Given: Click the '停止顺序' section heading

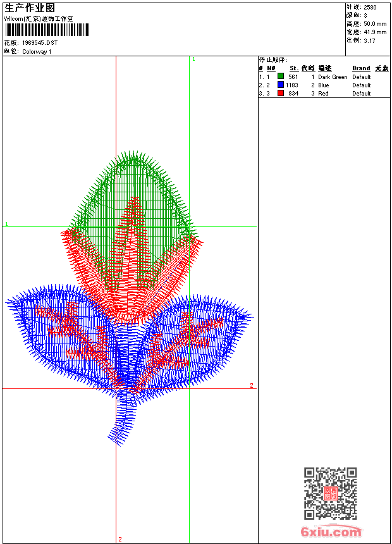Looking at the screenshot, I should click(273, 59).
